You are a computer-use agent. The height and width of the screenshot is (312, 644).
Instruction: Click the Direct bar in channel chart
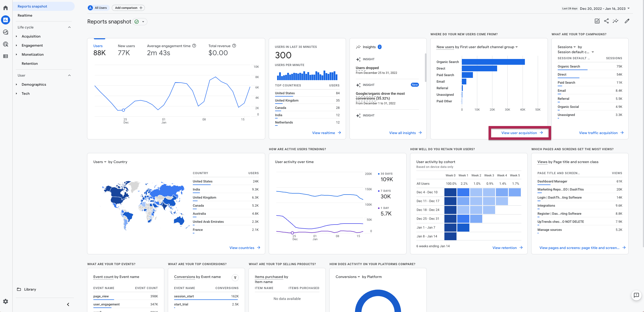pyautogui.click(x=479, y=68)
